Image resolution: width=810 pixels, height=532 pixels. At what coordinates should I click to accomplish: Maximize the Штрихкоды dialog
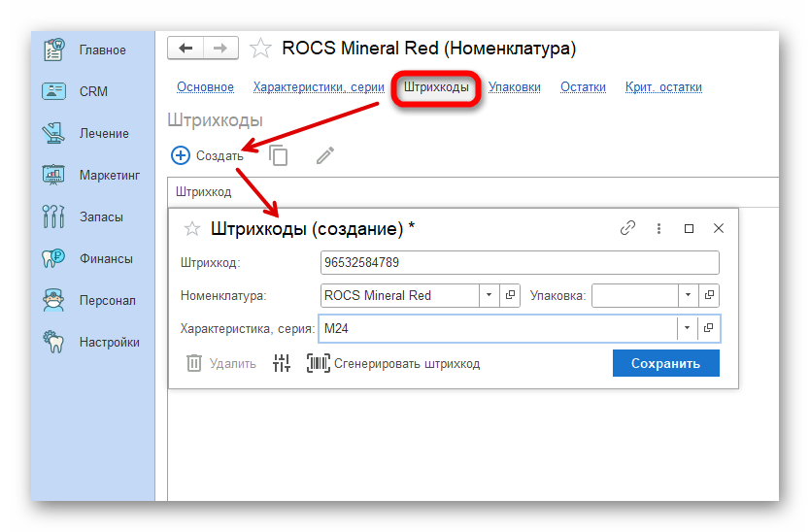point(689,228)
